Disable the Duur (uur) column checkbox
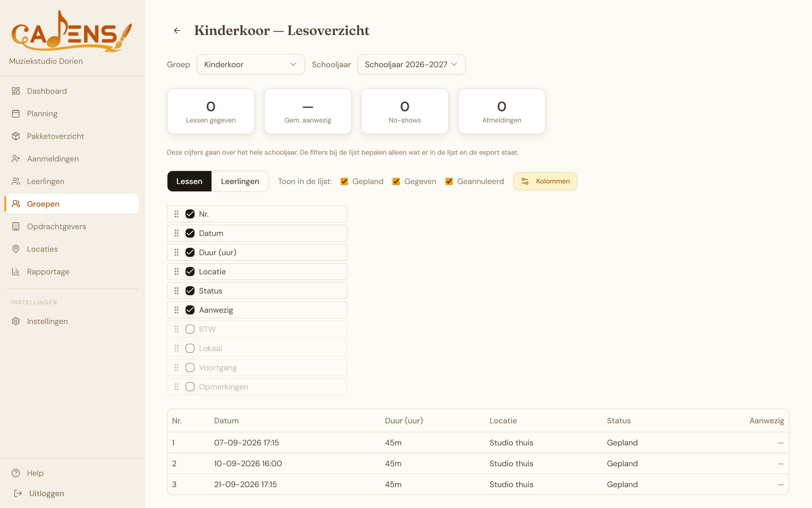Viewport: 812px width, 508px height. tap(190, 252)
